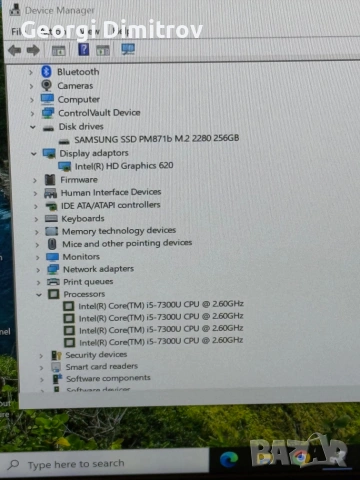Select the Software components label
This screenshot has width=360, height=480.
(x=108, y=378)
